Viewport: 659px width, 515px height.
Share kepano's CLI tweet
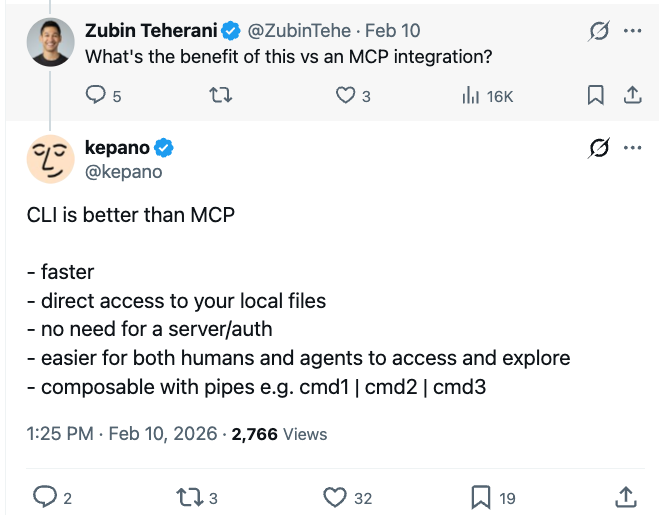pyautogui.click(x=626, y=496)
